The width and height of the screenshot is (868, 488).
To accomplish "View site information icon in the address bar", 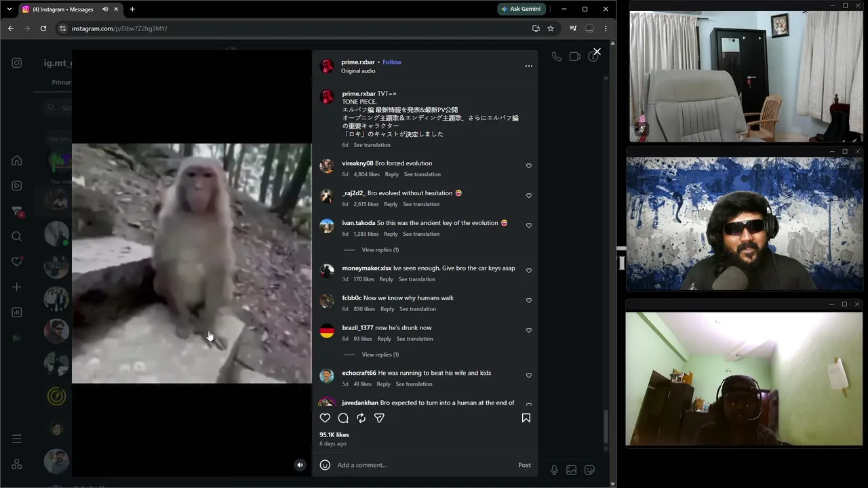I will tap(62, 28).
